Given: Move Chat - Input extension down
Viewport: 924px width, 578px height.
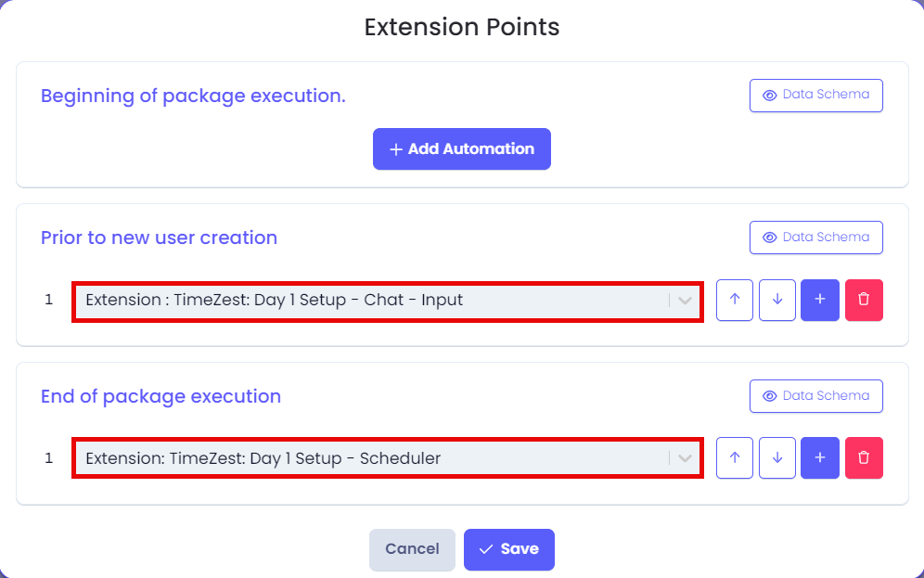Looking at the screenshot, I should coord(777,300).
